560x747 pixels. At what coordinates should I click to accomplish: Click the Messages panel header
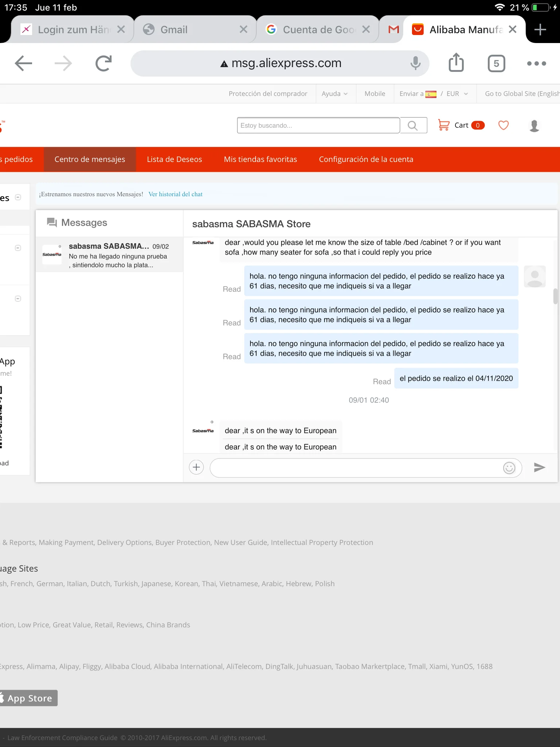(x=77, y=222)
